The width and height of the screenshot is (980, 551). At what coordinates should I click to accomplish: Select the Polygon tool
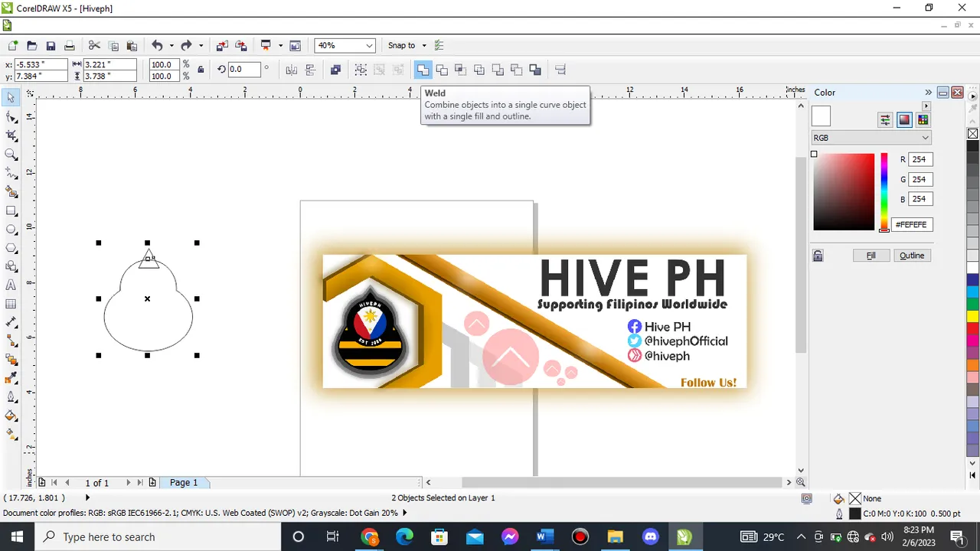point(11,248)
